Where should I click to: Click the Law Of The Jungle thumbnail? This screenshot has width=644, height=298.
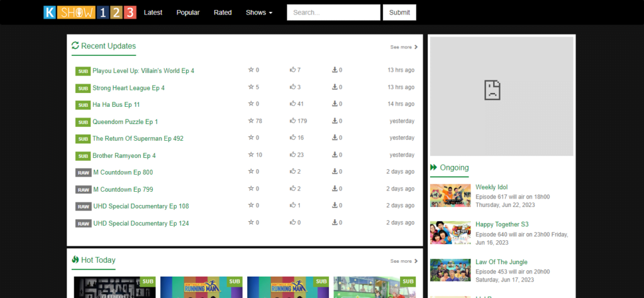(x=450, y=270)
